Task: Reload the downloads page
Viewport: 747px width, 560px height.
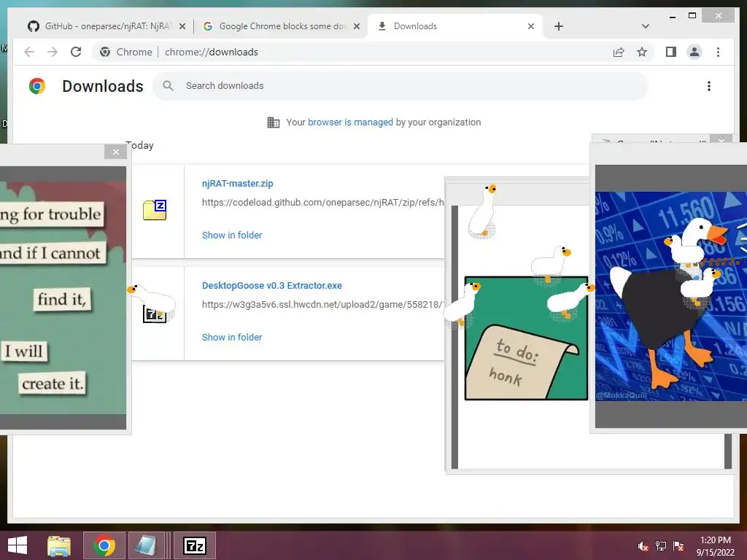Action: pyautogui.click(x=76, y=52)
